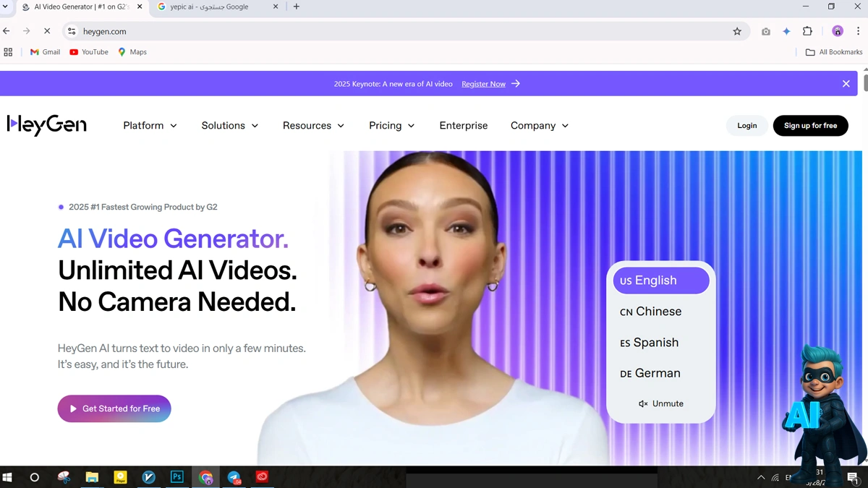This screenshot has height=488, width=868.
Task: Open Gmail bookmark
Action: click(45, 52)
